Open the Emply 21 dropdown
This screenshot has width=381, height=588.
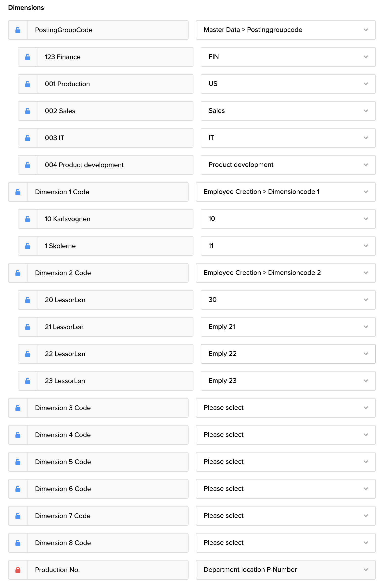click(288, 327)
